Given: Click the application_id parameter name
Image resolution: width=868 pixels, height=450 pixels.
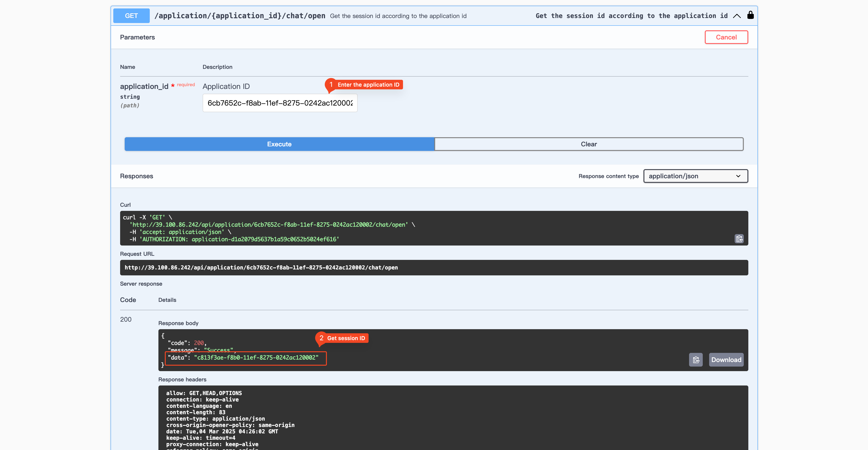Looking at the screenshot, I should pyautogui.click(x=144, y=86).
